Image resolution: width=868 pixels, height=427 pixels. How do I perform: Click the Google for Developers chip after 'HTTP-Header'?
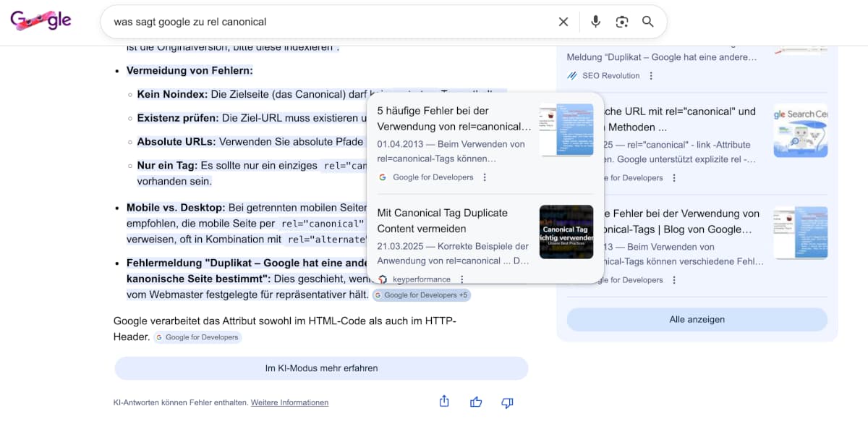197,337
